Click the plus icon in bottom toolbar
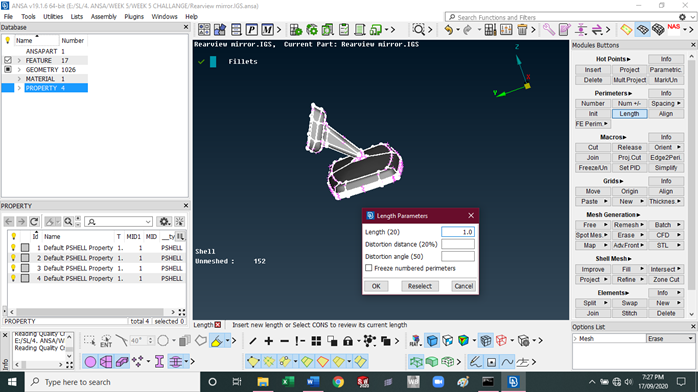This screenshot has height=392, width=698. [x=268, y=341]
